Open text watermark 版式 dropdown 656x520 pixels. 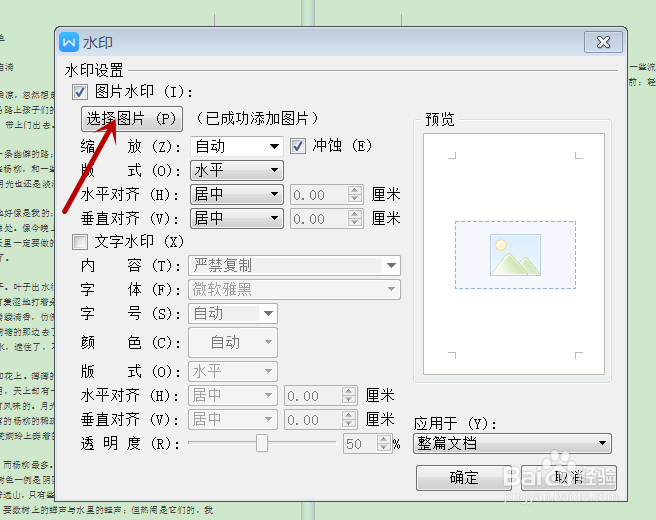pos(233,371)
